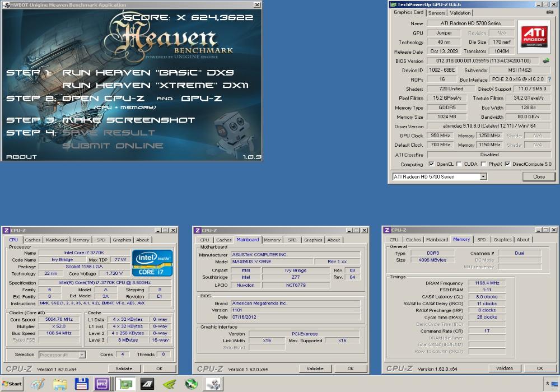Open Memory tab in the Intel Core i7 CPU-Z window
Viewport: 560px width, 392px height.
(81, 240)
